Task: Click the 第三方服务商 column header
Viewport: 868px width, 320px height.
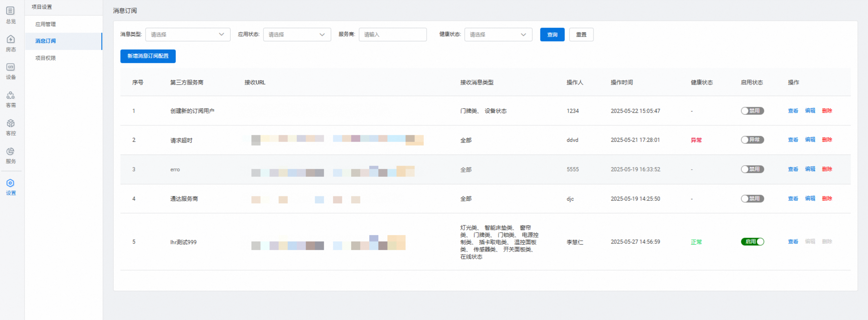Action: click(x=187, y=82)
